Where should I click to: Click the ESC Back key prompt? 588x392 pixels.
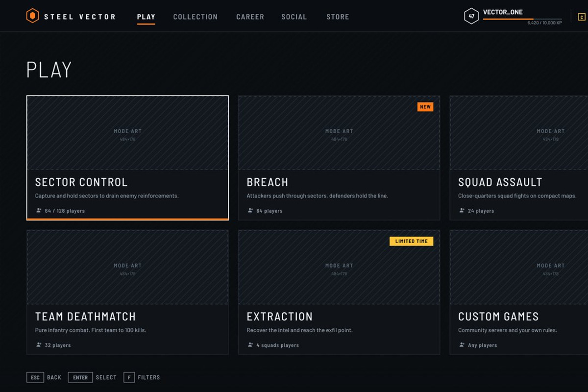pyautogui.click(x=44, y=377)
